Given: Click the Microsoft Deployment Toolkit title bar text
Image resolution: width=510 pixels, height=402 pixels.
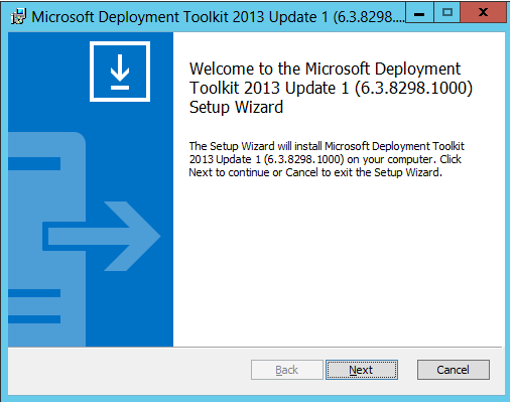Looking at the screenshot, I should click(x=218, y=17).
